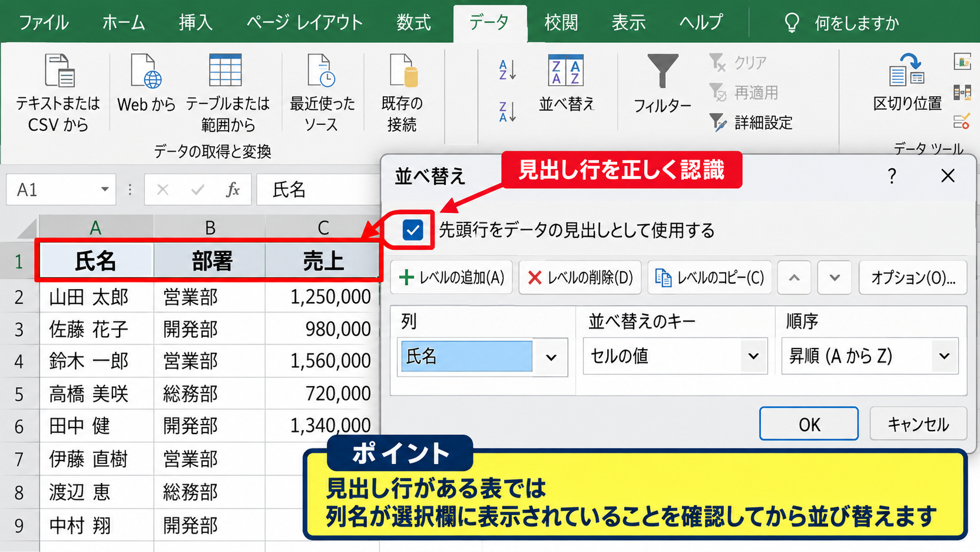Click レベルのコピー(C) button
980x552 pixels.
tap(709, 277)
